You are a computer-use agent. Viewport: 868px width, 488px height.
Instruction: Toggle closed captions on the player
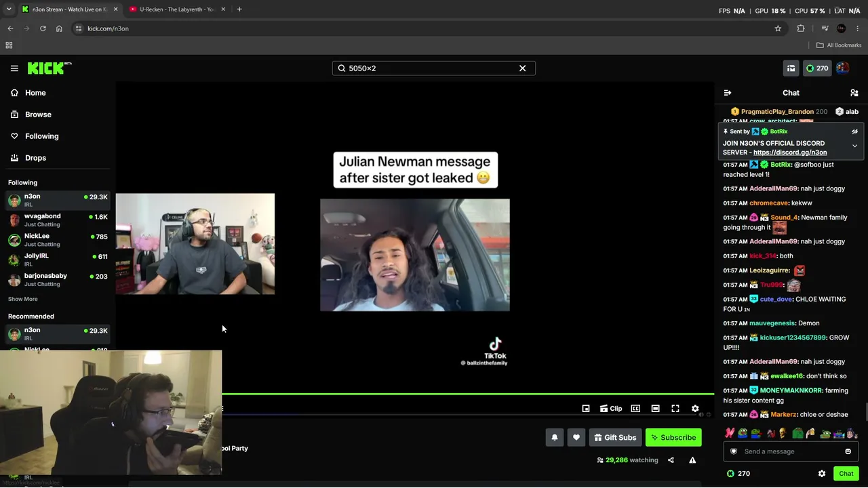coord(635,409)
